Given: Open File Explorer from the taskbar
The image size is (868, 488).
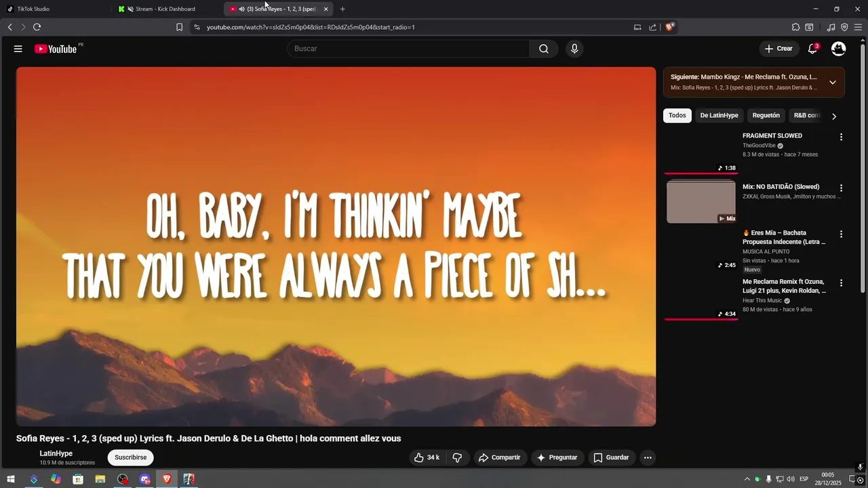Looking at the screenshot, I should point(100,479).
